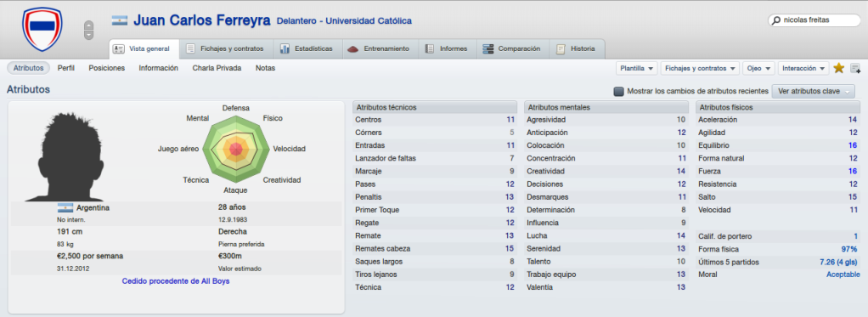Select the Posiciones sub-menu item

pos(107,68)
